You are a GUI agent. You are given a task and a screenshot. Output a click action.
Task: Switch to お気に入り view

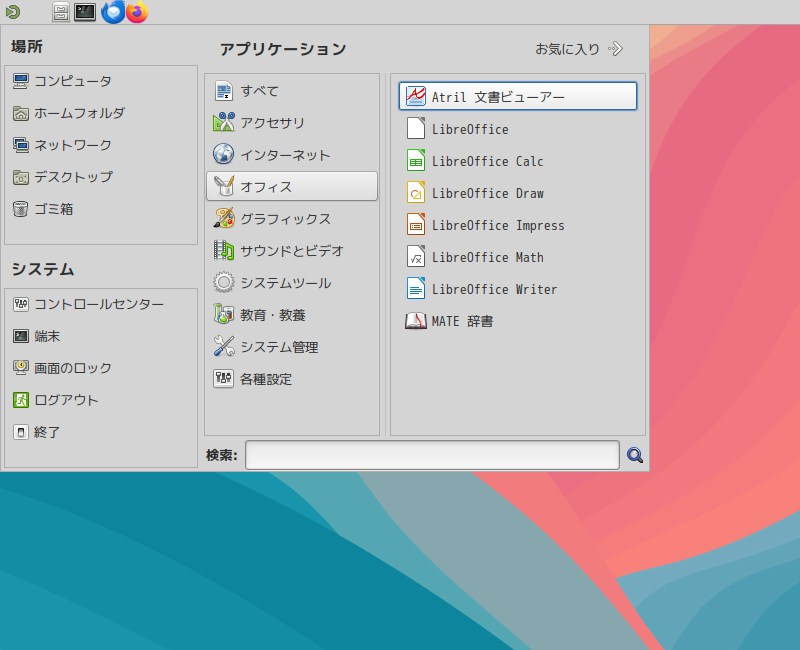[x=579, y=49]
